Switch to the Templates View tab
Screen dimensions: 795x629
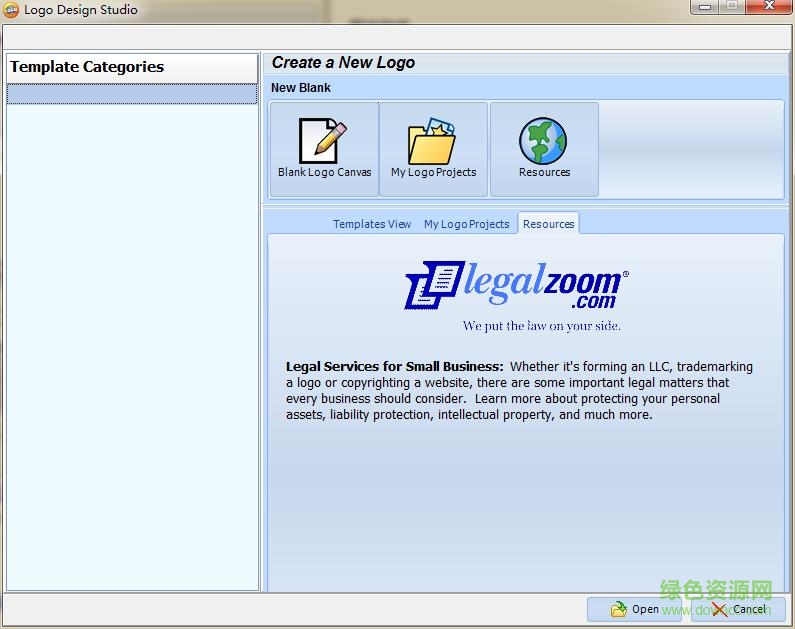click(x=372, y=224)
